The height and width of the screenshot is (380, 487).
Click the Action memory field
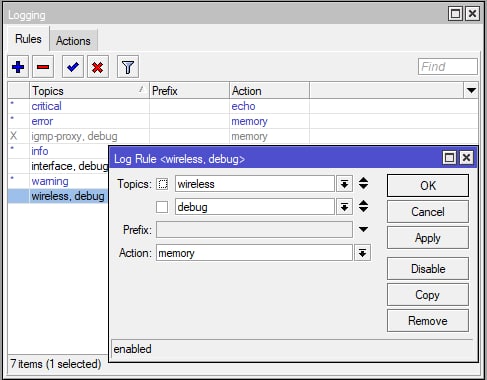pos(254,253)
